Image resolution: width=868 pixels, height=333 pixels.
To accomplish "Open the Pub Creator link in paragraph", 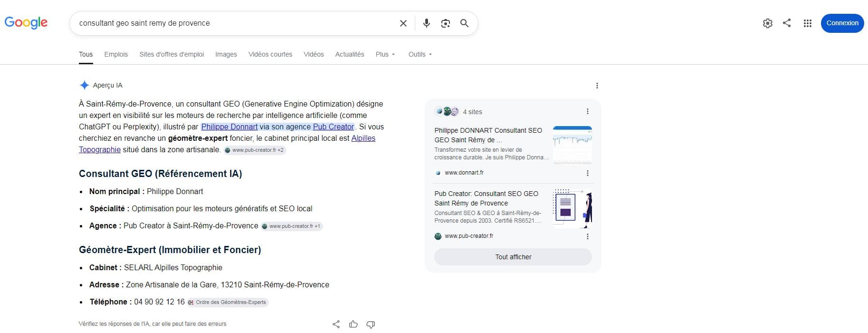I will (x=334, y=127).
